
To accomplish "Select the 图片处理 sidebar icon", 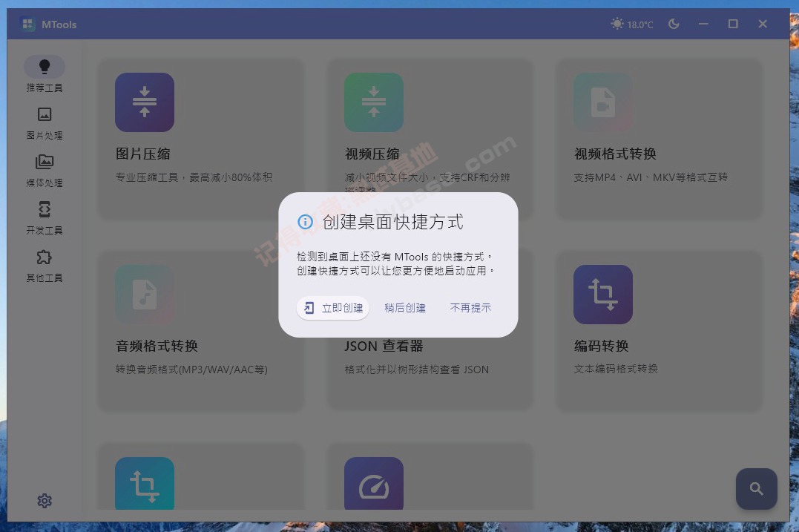I will tap(45, 114).
